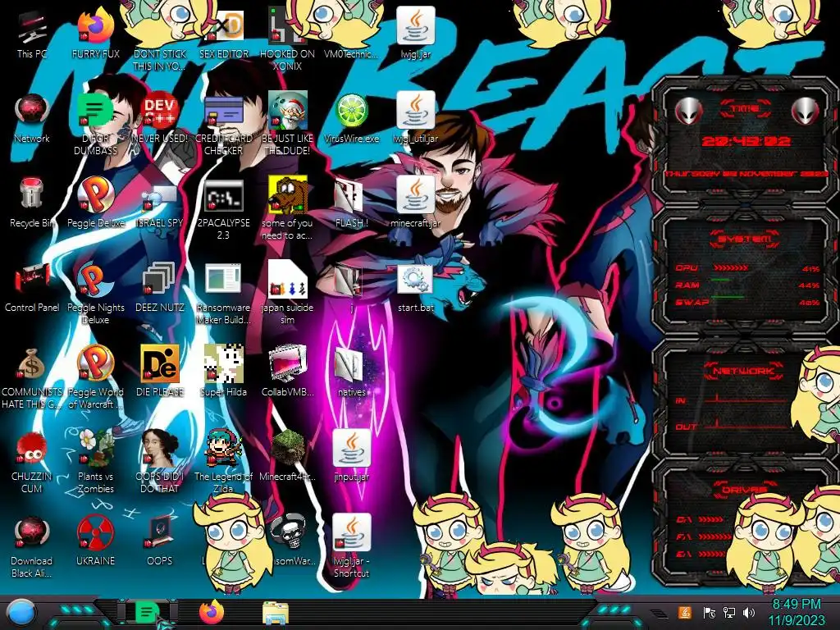Screen dimensions: 840x630
Task: Click the F:\ drive entry in DRIVES widget
Action: 703,536
